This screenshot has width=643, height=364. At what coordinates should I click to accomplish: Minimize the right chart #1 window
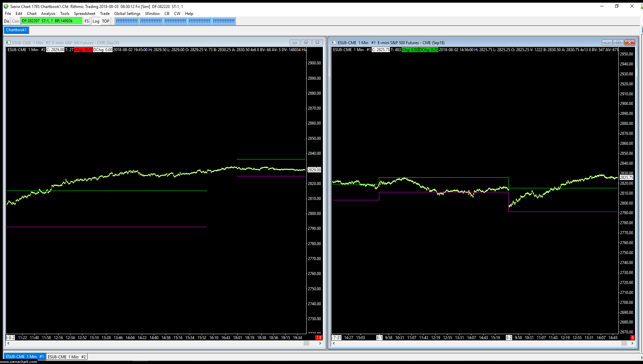click(606, 43)
